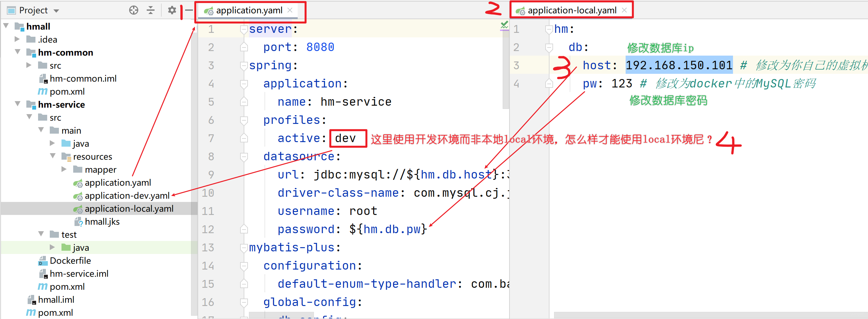868x319 pixels.
Task: Click the pw value 123
Action: [622, 83]
